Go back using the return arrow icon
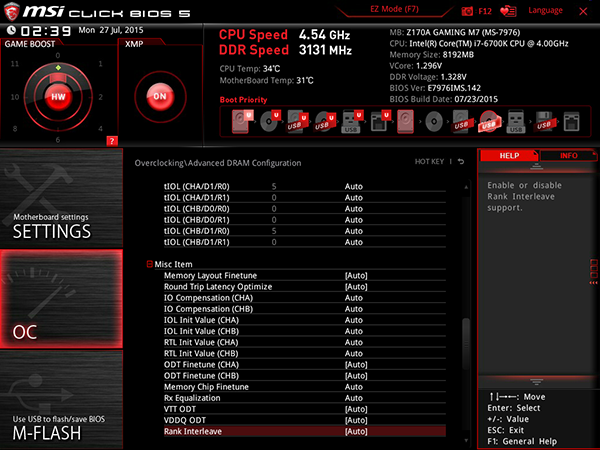This screenshot has height=450, width=600. [461, 162]
